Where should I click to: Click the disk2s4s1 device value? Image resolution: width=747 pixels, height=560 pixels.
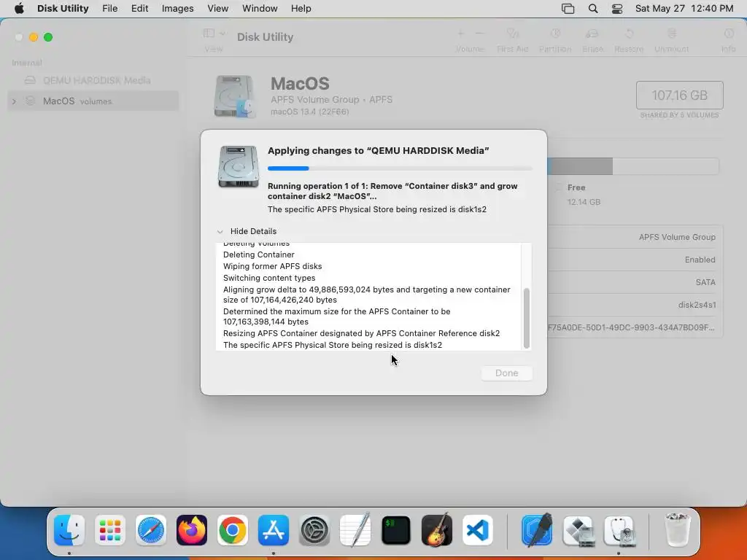(x=697, y=305)
